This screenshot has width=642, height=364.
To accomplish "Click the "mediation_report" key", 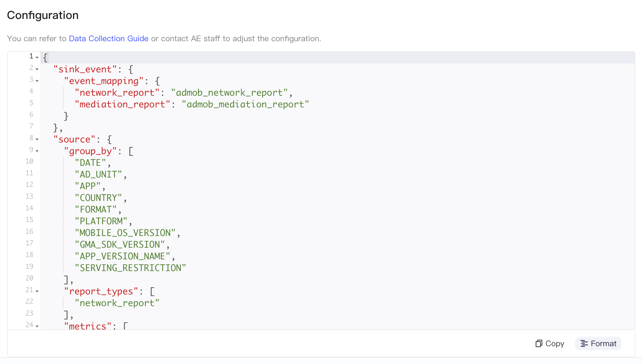I will 122,104.
